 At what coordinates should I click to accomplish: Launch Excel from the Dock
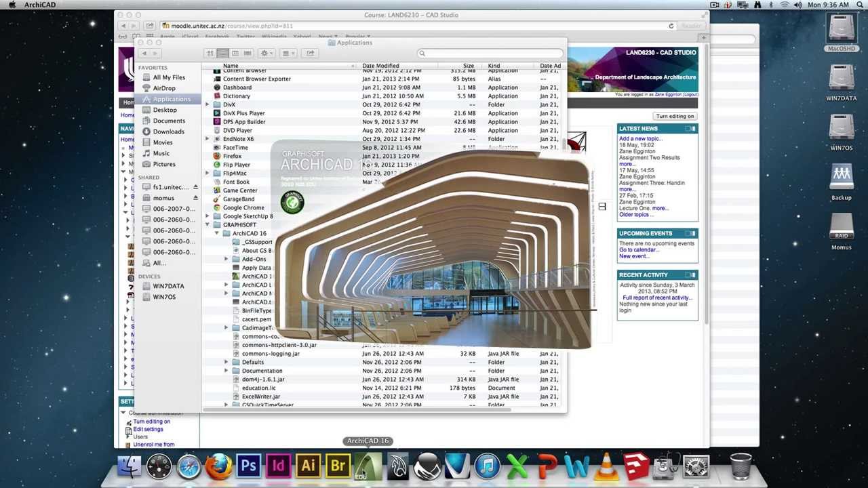[x=517, y=466]
